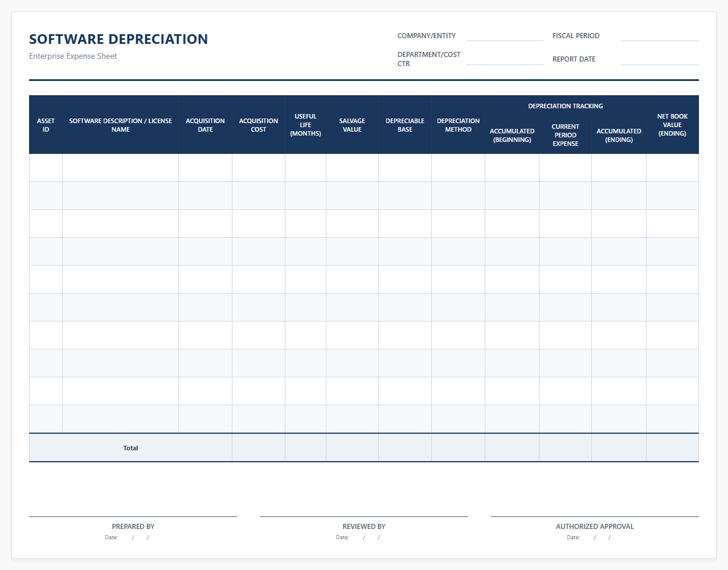Click the 'USEFUL LIFE (MONTHS)' header
The image size is (728, 570).
[305, 125]
